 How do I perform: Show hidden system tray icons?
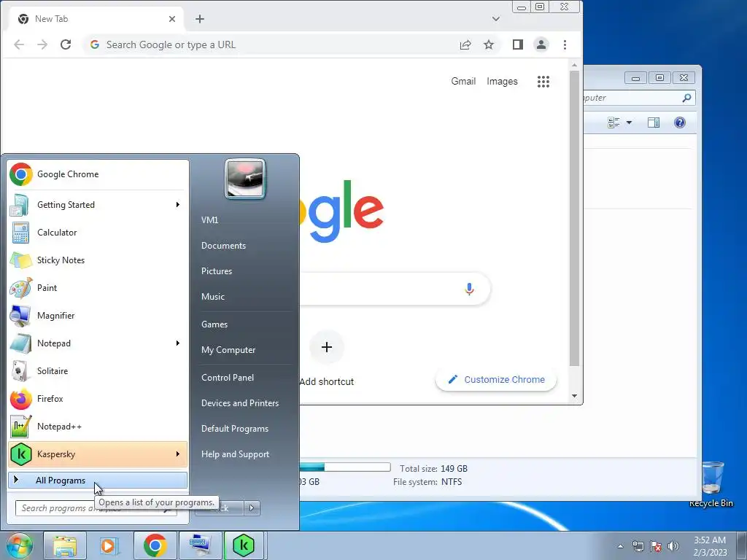(x=620, y=546)
